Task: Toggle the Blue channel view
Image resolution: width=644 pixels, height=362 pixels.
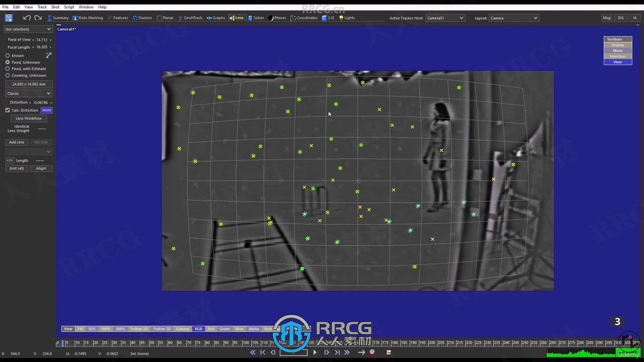Action: point(239,329)
